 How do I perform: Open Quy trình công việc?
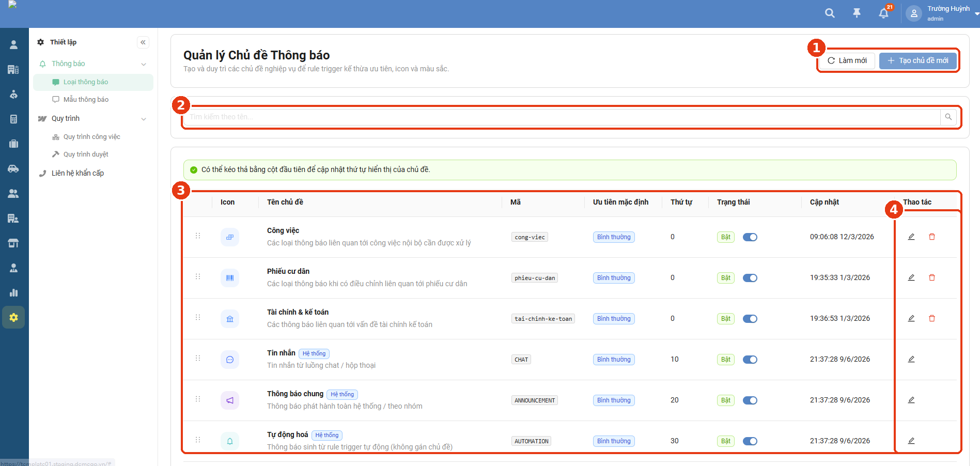pyautogui.click(x=93, y=137)
